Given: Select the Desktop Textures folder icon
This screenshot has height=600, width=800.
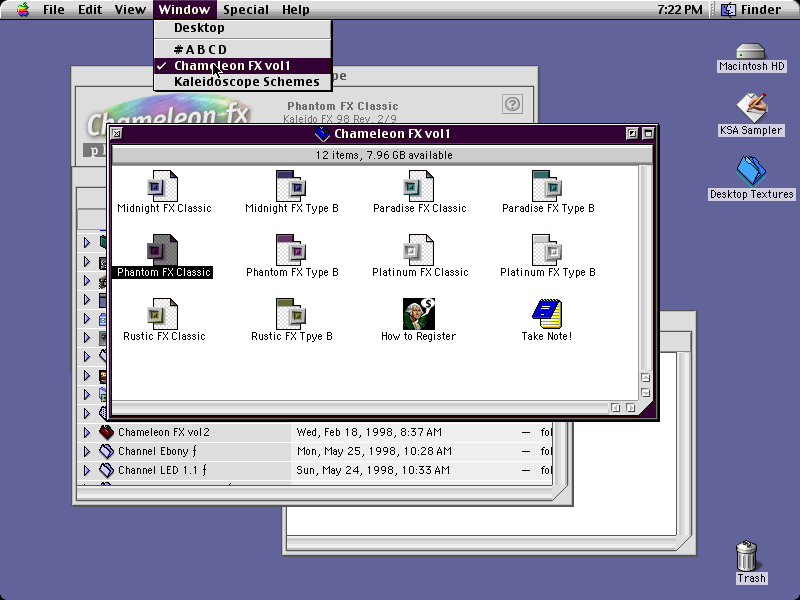Looking at the screenshot, I should (x=751, y=171).
